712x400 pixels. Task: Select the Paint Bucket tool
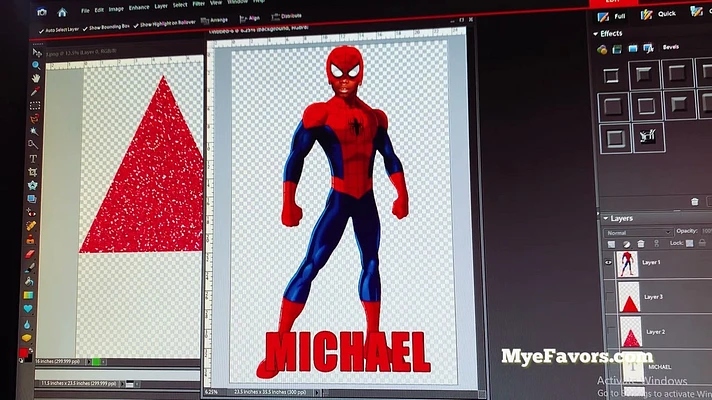point(29,281)
